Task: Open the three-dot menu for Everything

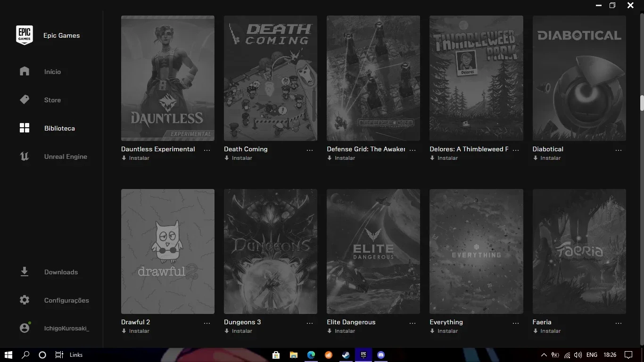Action: 515,323
